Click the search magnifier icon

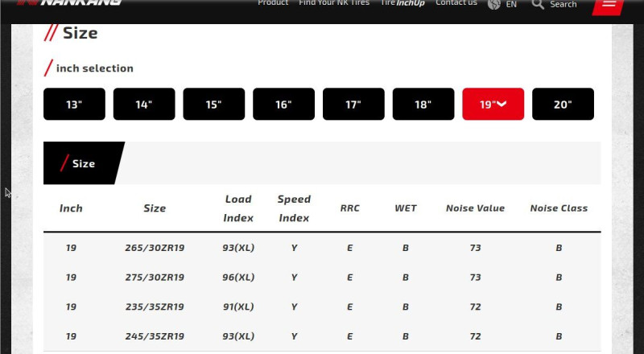point(538,5)
